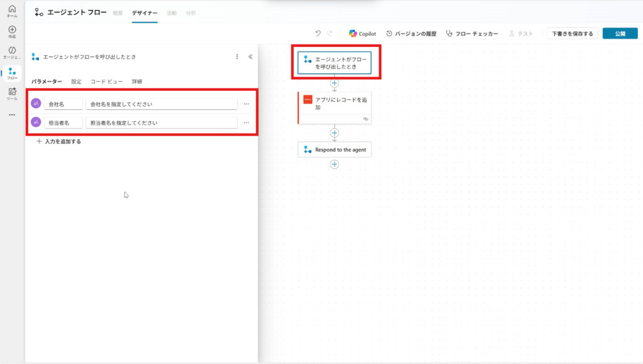Click the undo arrow in toolbar
Viewport: 643px width, 364px height.
click(x=318, y=33)
